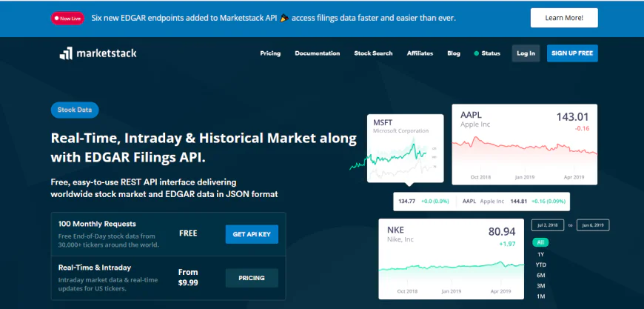Click the 80.94 NKE price
The width and height of the screenshot is (644, 309).
502,232
